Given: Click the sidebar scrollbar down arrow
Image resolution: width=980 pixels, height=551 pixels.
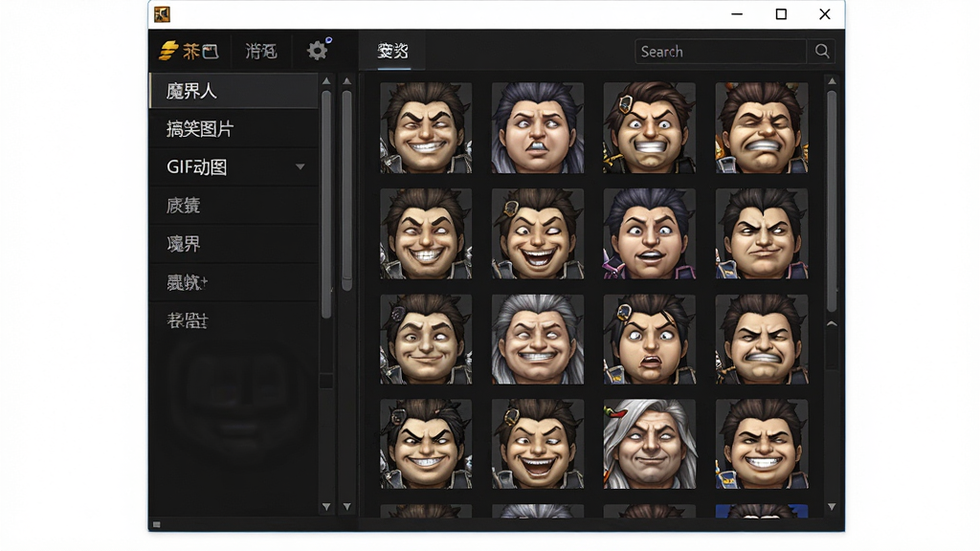Looking at the screenshot, I should (x=325, y=507).
